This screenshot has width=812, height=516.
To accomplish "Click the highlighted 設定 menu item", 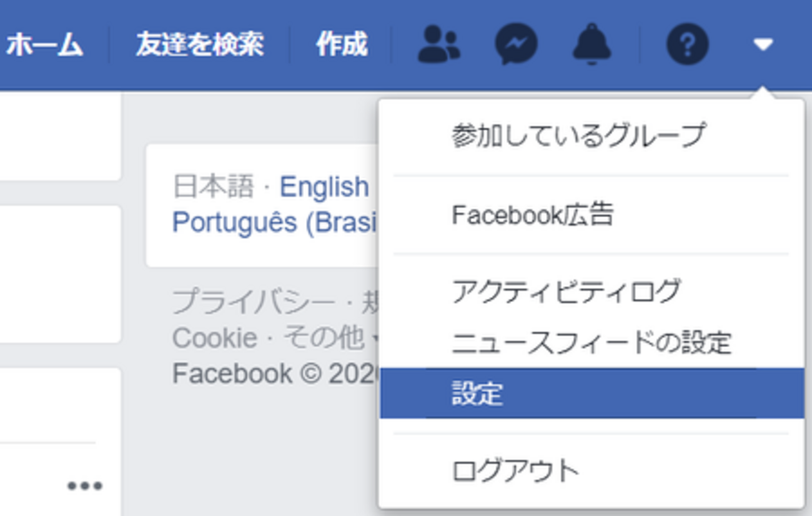I will (478, 394).
